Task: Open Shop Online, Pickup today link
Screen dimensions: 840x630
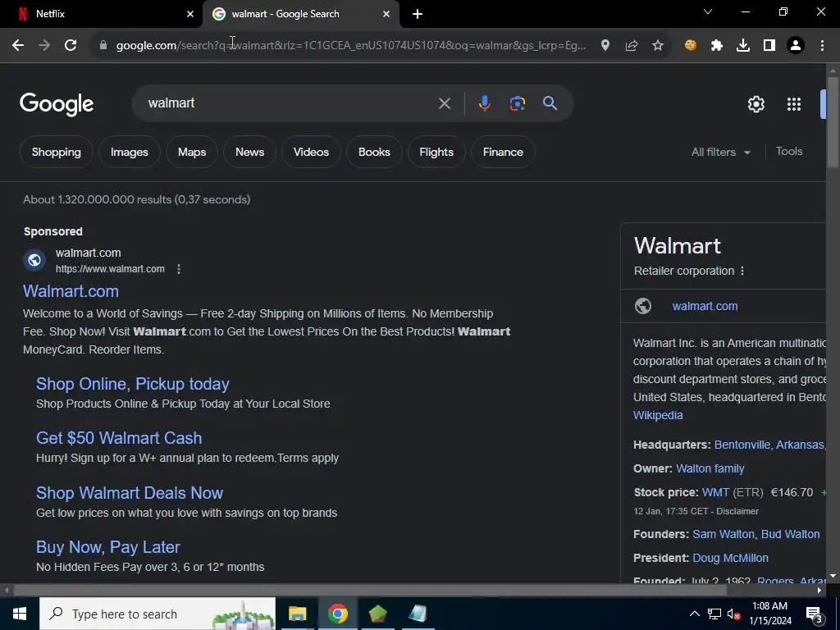Action: pos(133,384)
